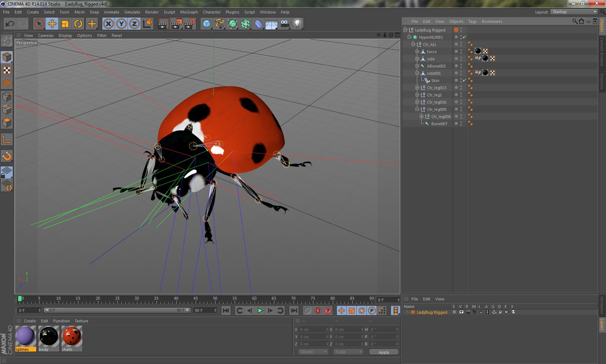The image size is (606, 364).
Task: Click the X position coordinate field
Action: pyautogui.click(x=313, y=330)
